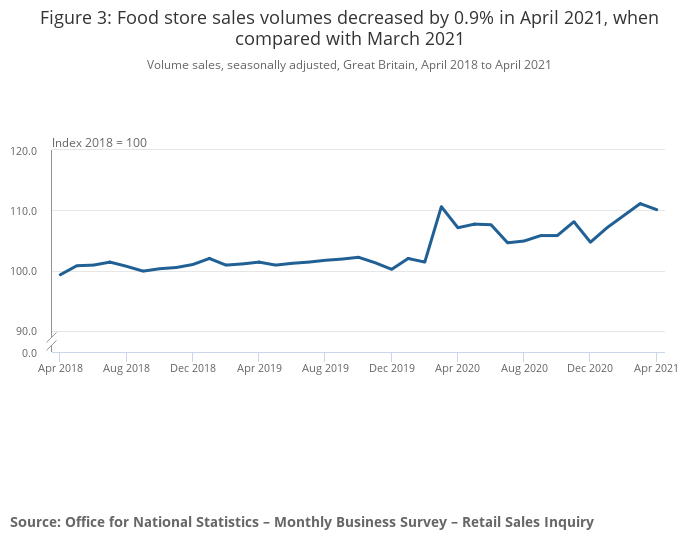Click the axis break symbol on the y-axis
This screenshot has width=700, height=549.
point(52,338)
